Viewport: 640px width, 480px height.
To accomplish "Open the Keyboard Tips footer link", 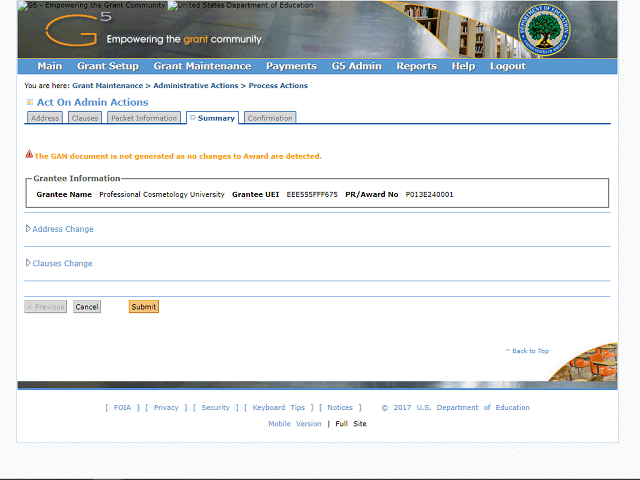I will [279, 407].
